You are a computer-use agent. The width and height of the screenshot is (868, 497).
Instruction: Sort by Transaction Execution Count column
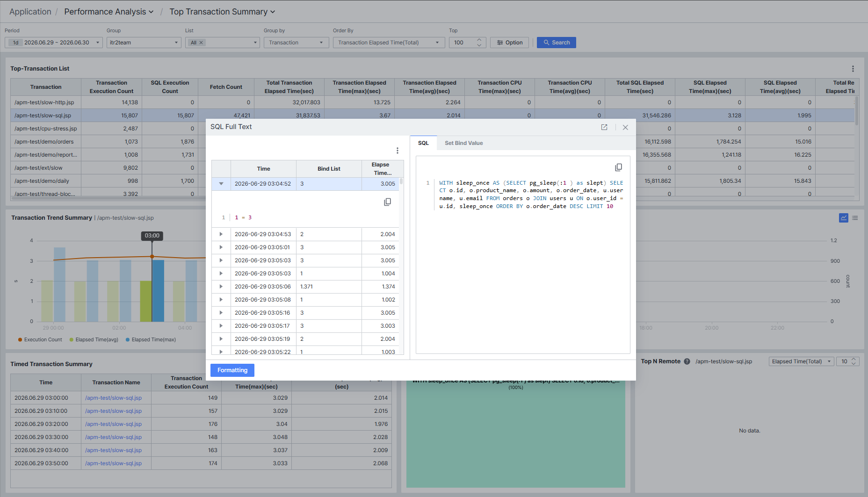111,87
